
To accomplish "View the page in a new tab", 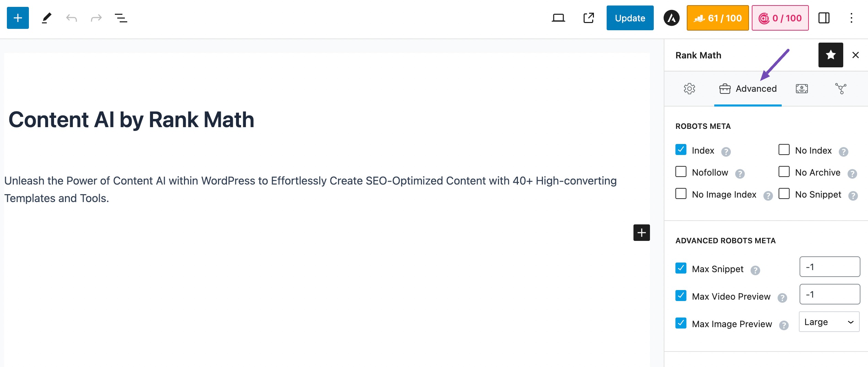I will click(589, 18).
